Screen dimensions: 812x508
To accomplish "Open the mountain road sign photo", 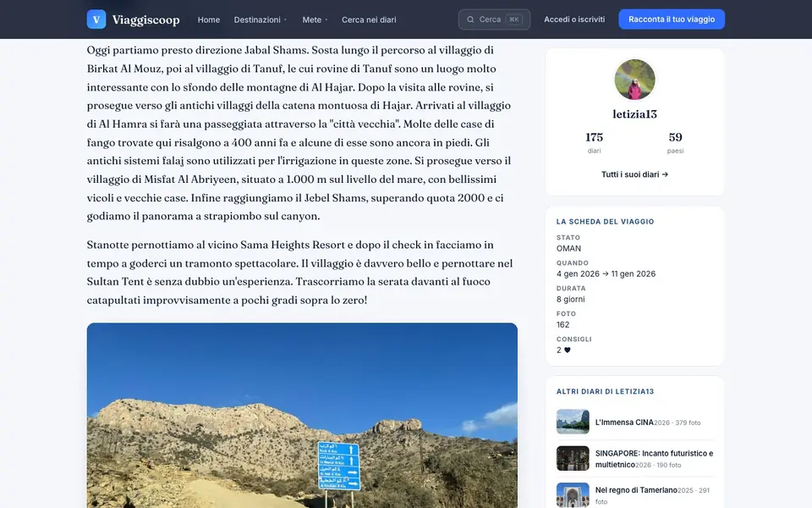I will (302, 415).
